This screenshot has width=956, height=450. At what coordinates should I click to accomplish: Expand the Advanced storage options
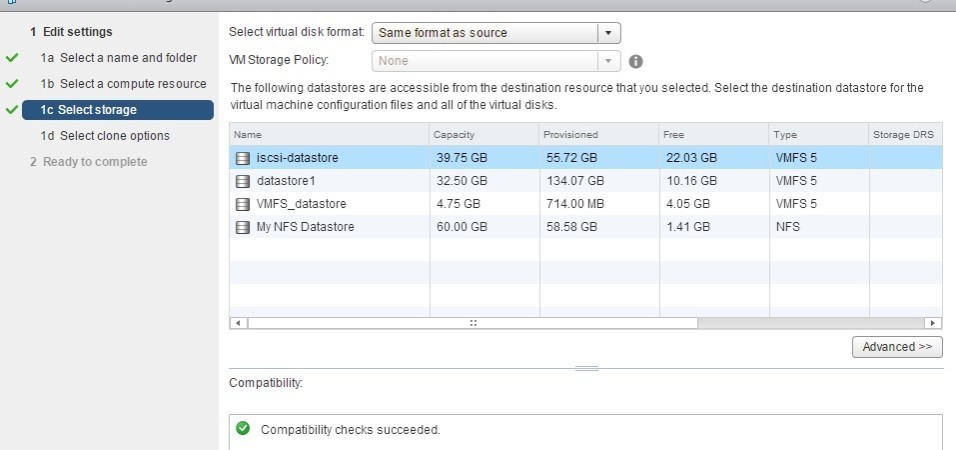coord(897,346)
